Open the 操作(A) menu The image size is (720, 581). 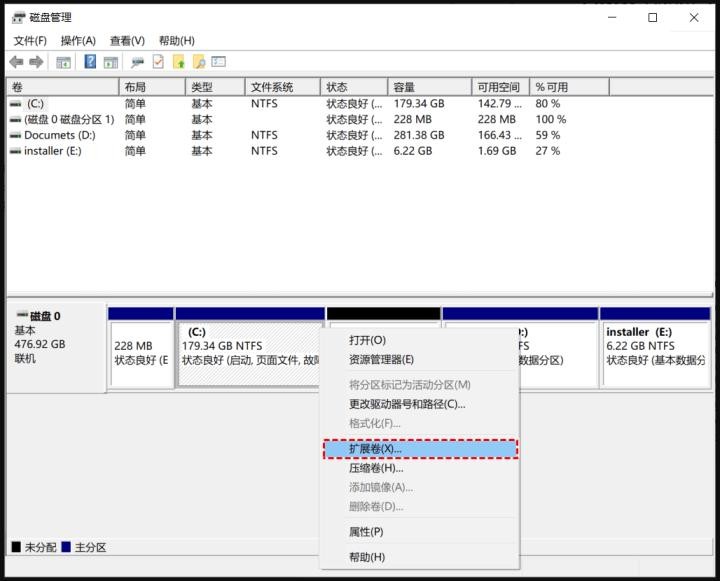click(x=78, y=40)
